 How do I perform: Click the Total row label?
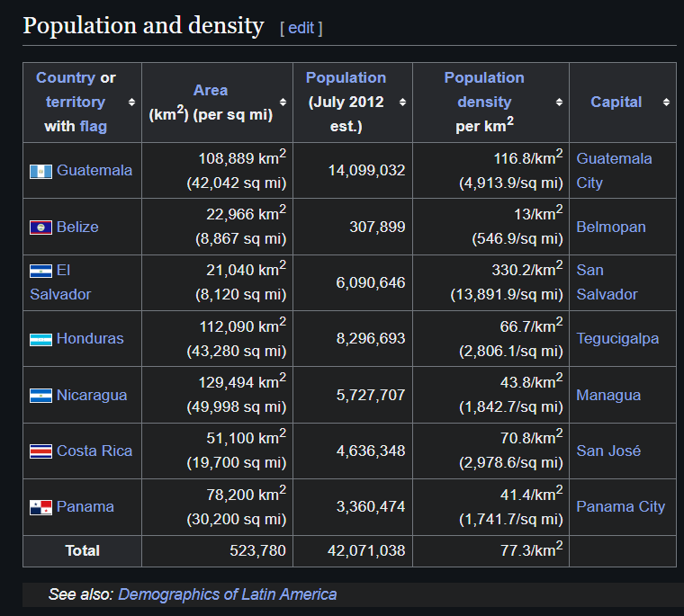(83, 550)
